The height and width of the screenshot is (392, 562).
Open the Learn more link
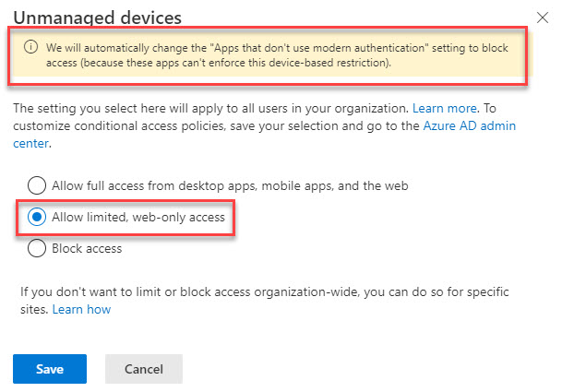(445, 108)
